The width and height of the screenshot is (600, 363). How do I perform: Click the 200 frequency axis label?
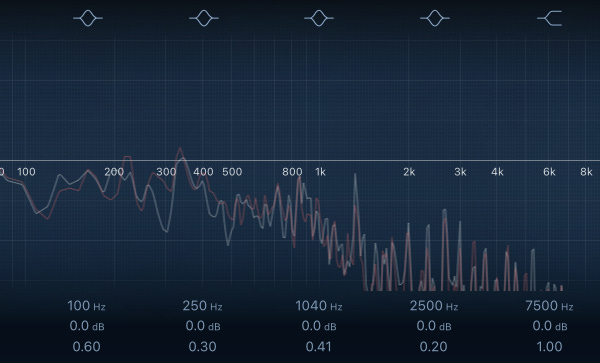(x=114, y=172)
